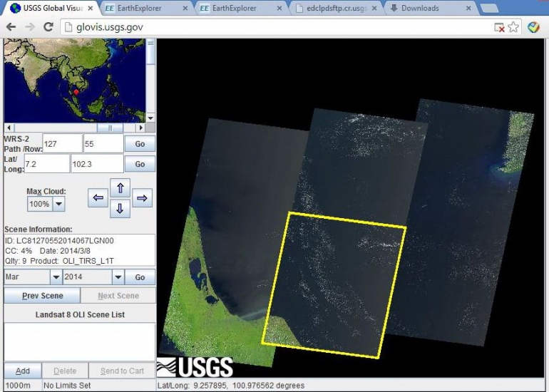
Task: Click Go beside WRS-2 Path/Row
Action: click(x=140, y=144)
